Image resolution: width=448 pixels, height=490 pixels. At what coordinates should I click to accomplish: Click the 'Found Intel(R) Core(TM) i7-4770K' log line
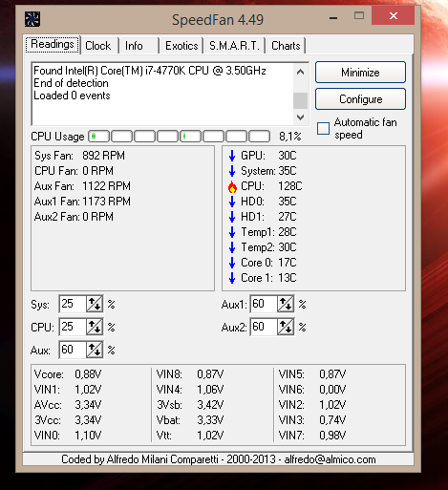point(150,71)
